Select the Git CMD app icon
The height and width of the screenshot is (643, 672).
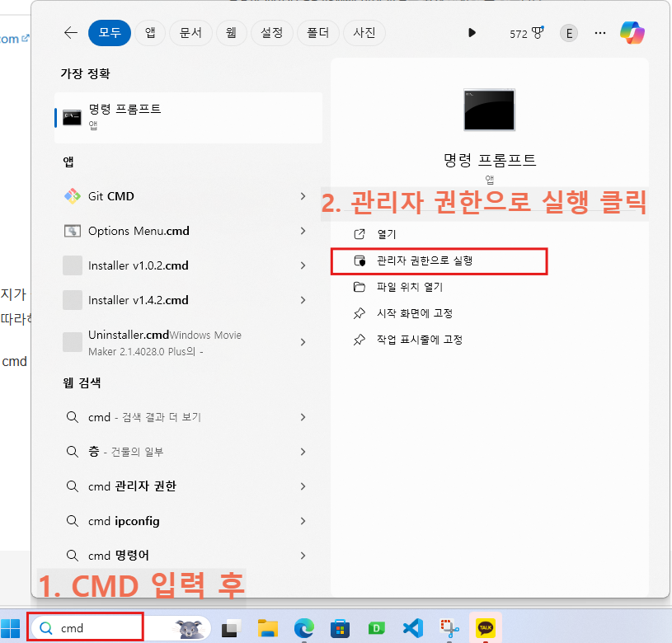point(73,196)
